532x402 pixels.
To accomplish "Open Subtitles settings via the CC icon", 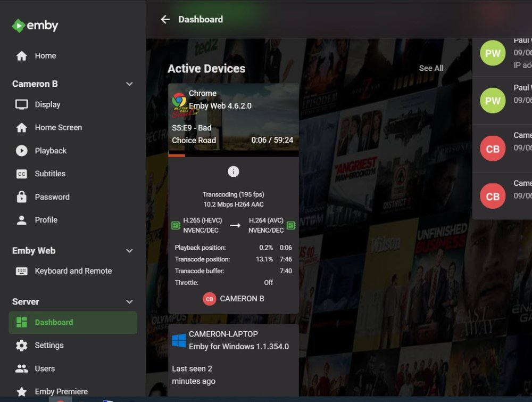I will pos(21,174).
